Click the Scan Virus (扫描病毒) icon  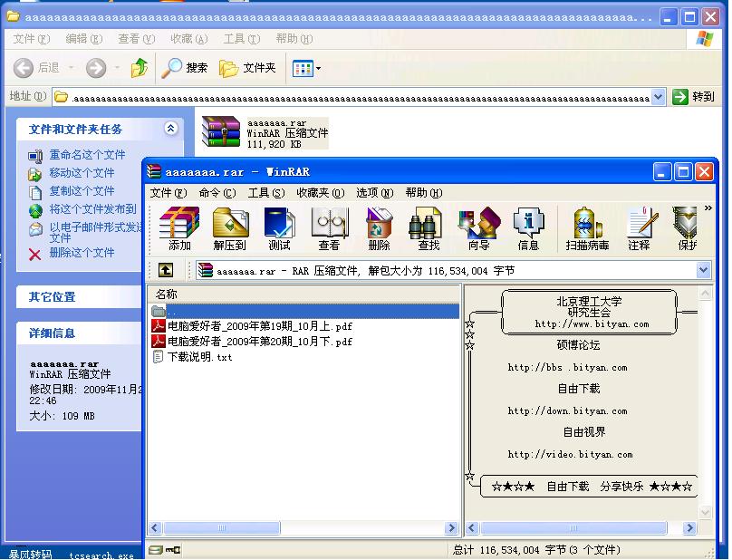587,228
